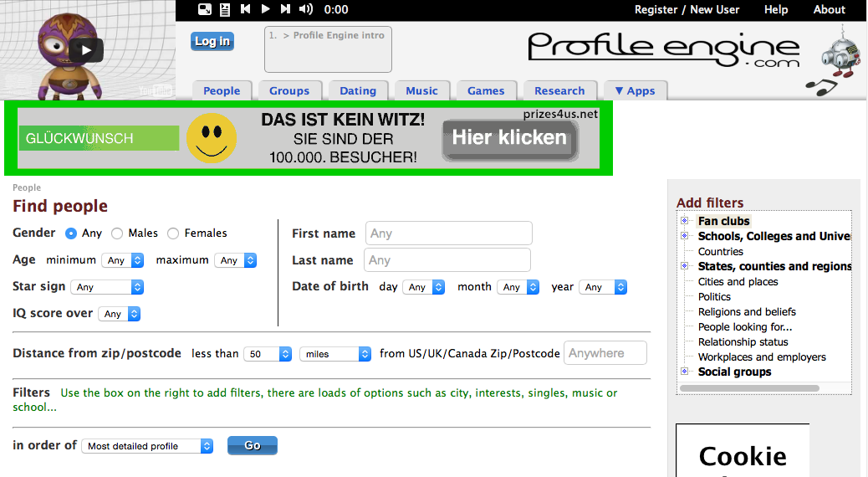Click the Go search button
868x477 pixels.
coord(253,445)
